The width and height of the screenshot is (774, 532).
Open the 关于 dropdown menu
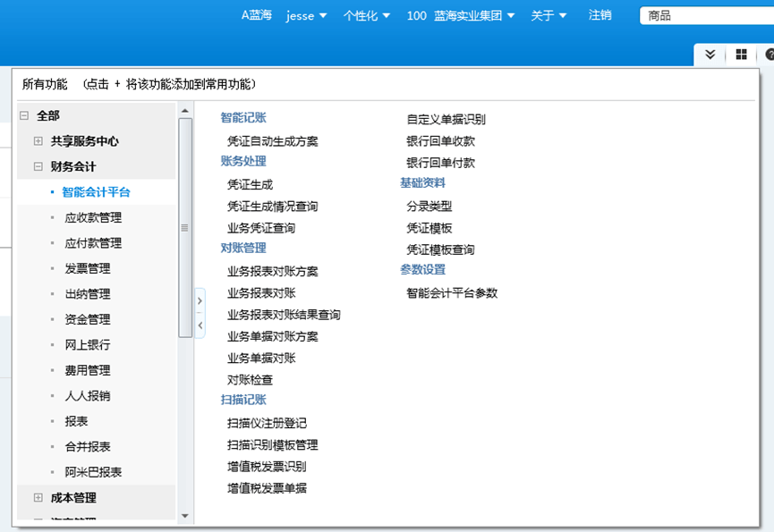pos(549,16)
